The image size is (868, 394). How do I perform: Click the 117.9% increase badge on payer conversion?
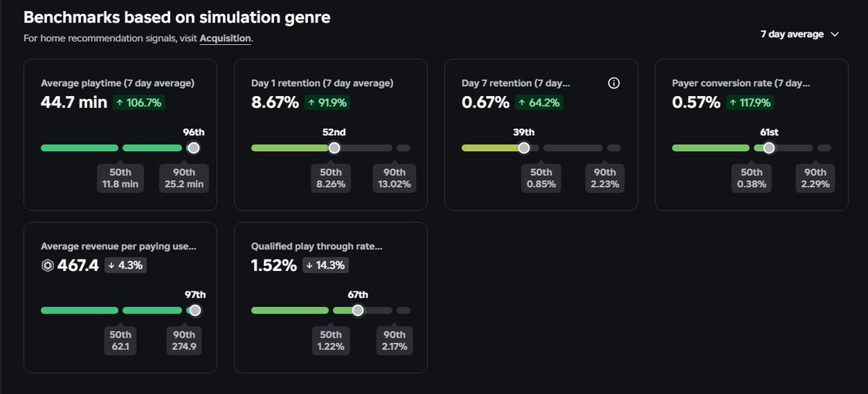(752, 103)
